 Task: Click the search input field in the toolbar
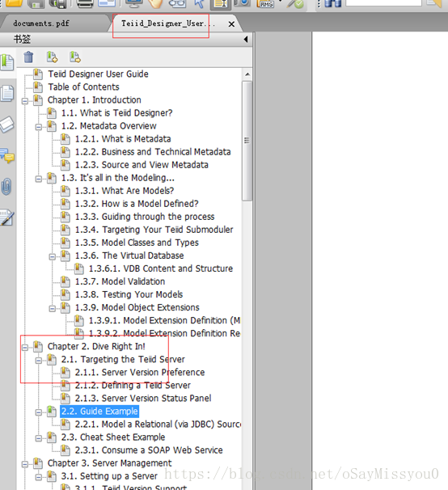click(x=383, y=2)
